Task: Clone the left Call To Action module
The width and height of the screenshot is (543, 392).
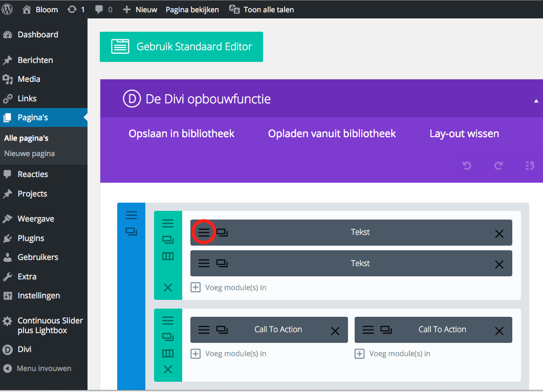Action: pos(222,330)
